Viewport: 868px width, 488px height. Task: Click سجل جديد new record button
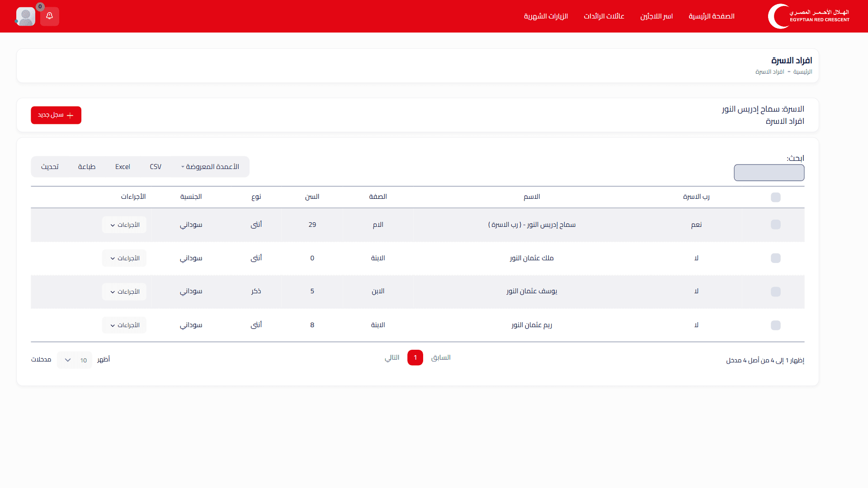[56, 115]
